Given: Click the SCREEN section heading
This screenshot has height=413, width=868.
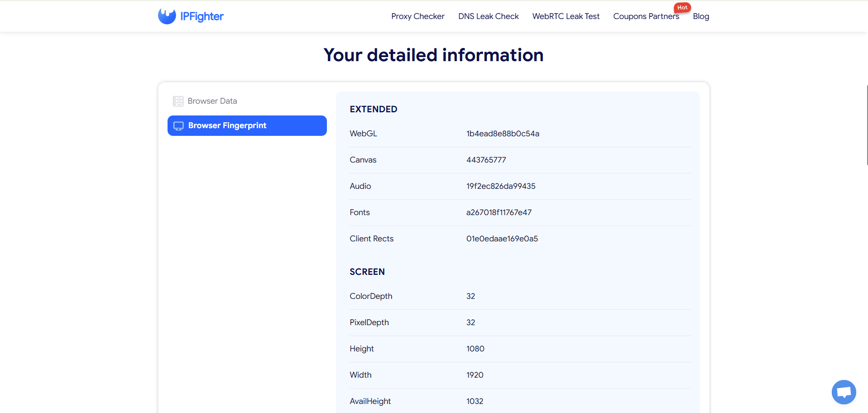Looking at the screenshot, I should [x=367, y=272].
